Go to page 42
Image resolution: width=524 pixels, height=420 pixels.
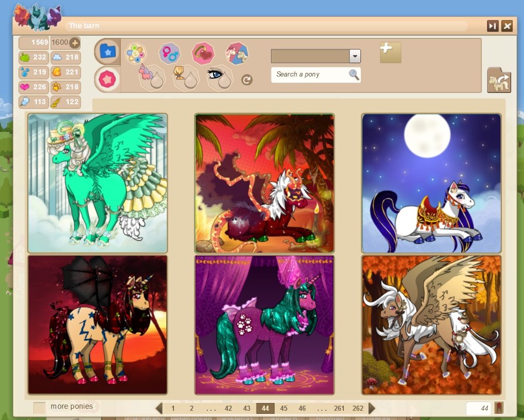click(x=228, y=408)
